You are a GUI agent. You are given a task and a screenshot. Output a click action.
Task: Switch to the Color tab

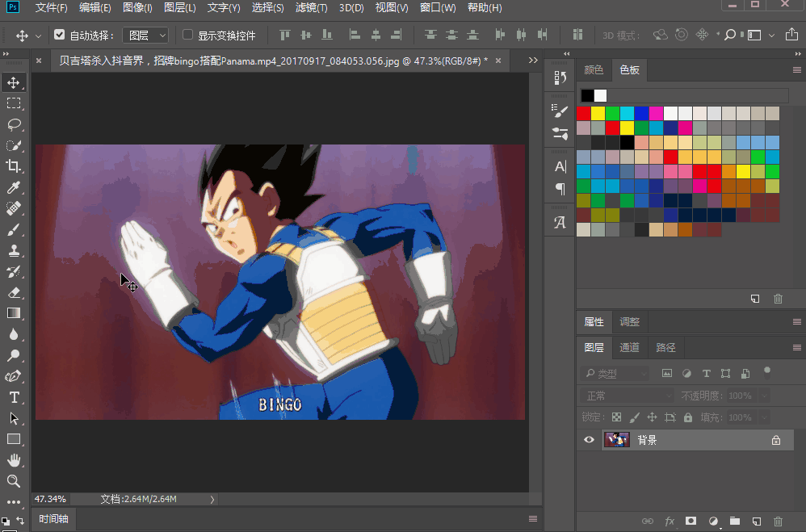(x=594, y=70)
